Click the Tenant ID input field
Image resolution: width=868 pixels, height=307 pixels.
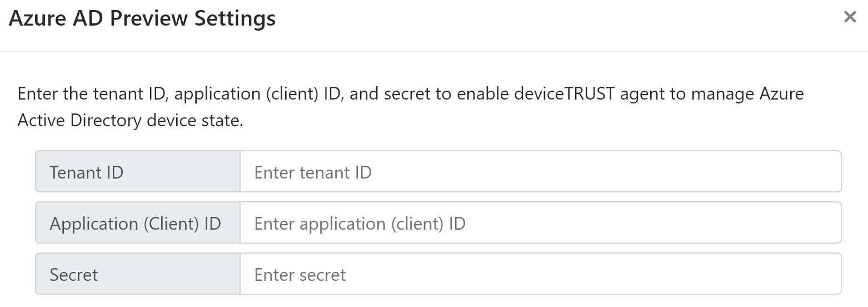pos(540,172)
